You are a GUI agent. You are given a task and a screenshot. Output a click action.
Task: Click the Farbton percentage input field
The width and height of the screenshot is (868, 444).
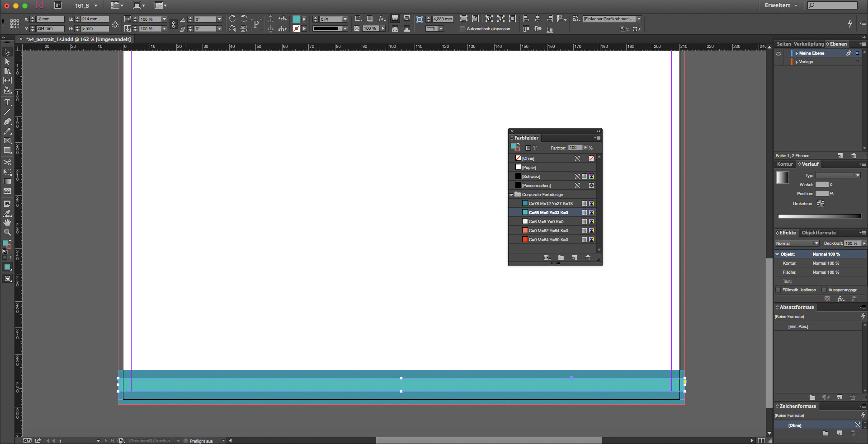[575, 148]
